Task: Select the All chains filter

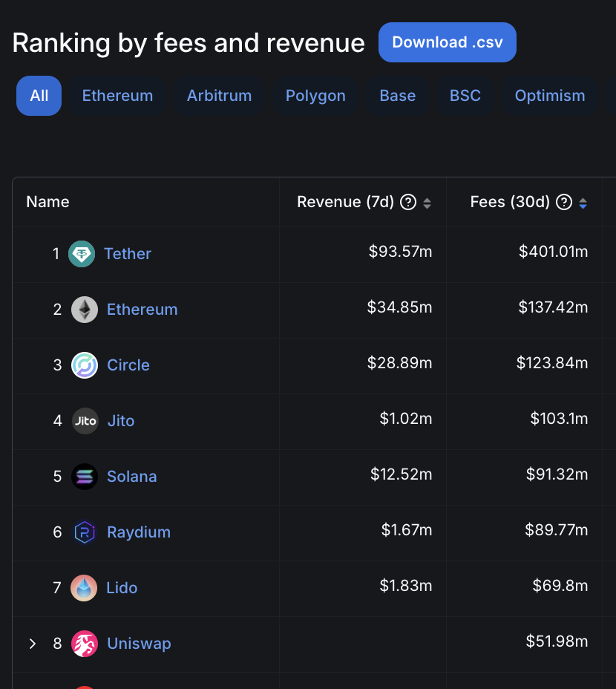Action: click(x=39, y=96)
